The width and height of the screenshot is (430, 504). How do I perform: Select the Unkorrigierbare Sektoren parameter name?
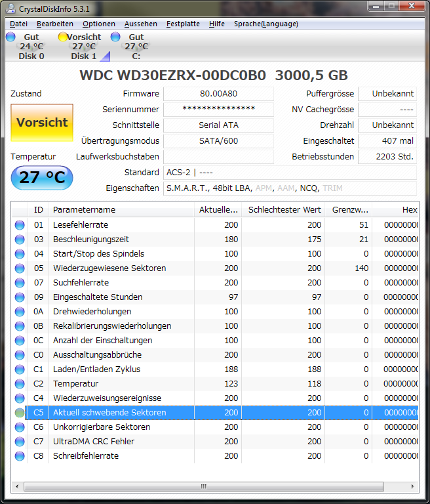[x=102, y=427]
